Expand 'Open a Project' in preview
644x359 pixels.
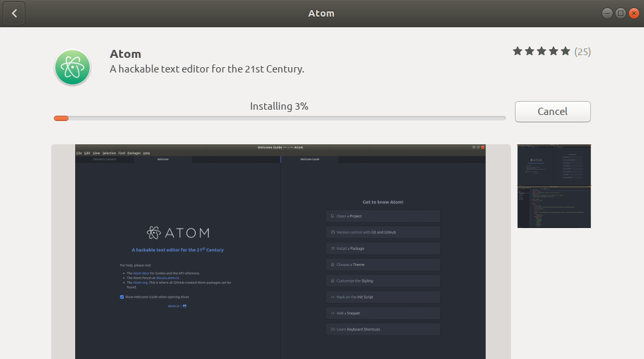point(383,216)
